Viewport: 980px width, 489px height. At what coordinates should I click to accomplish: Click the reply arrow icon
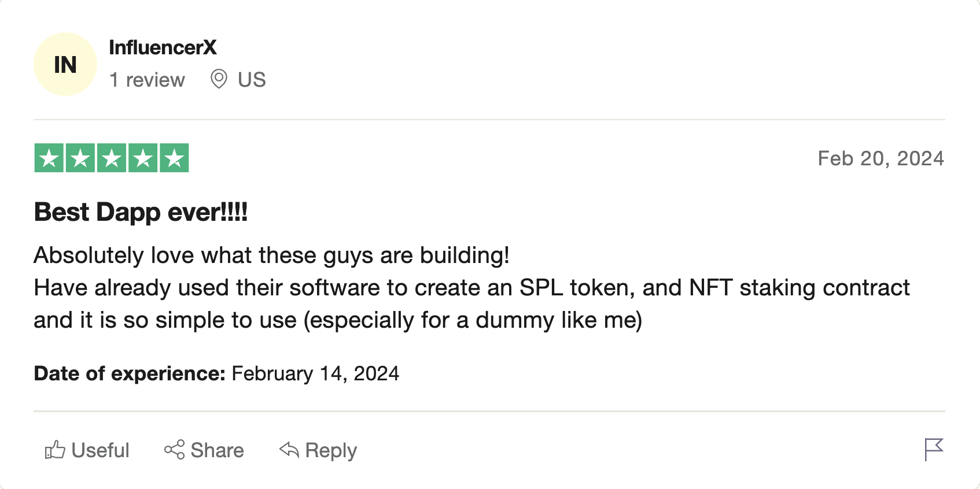[x=289, y=450]
